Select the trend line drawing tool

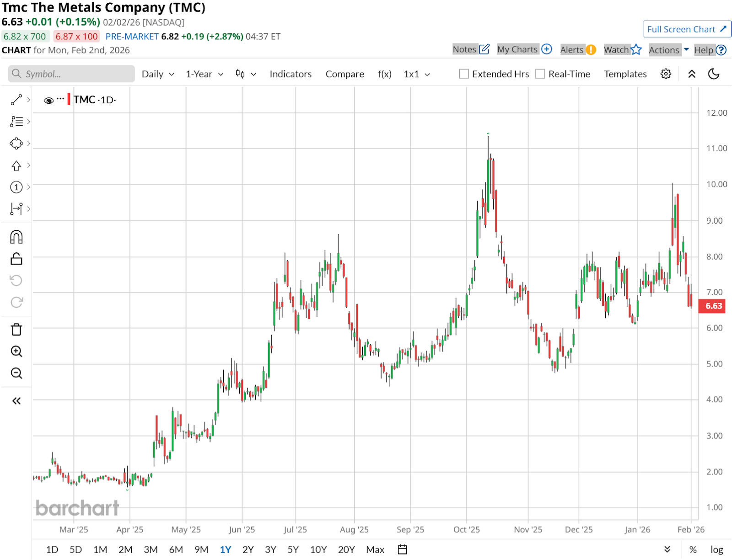click(x=16, y=100)
